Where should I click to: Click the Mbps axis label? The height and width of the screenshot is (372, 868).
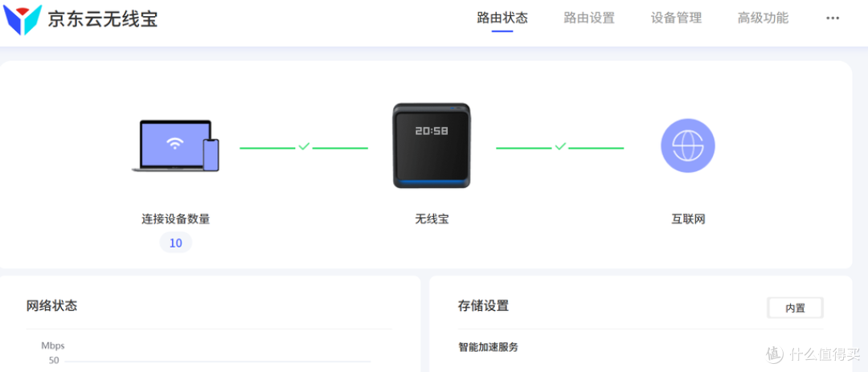(x=52, y=346)
